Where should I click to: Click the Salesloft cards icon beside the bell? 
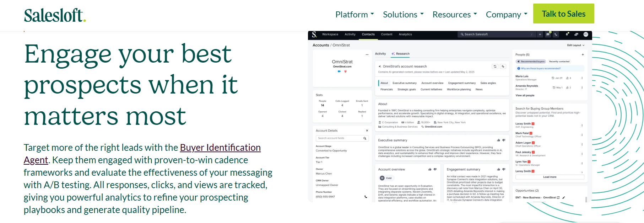[x=576, y=34]
